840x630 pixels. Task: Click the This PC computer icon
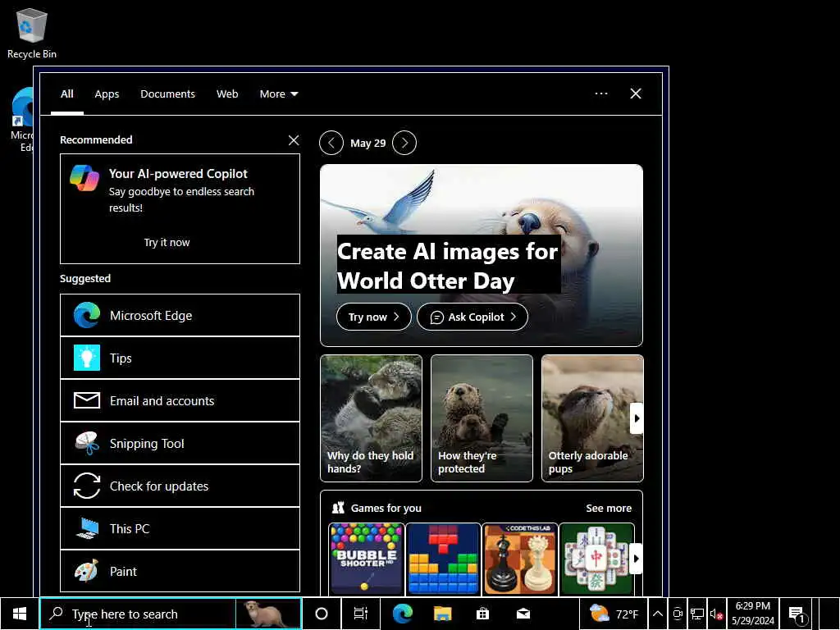tap(87, 528)
